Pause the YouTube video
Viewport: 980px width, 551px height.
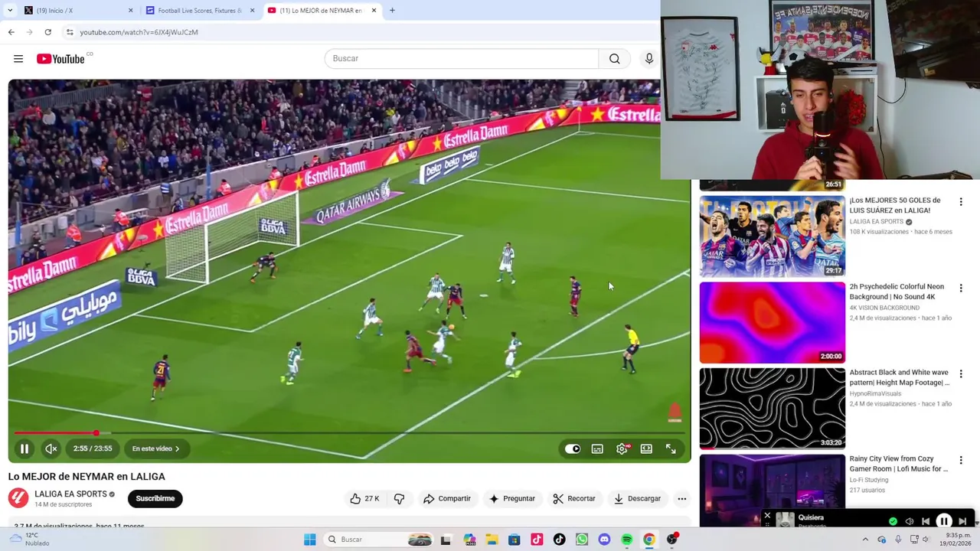24,449
